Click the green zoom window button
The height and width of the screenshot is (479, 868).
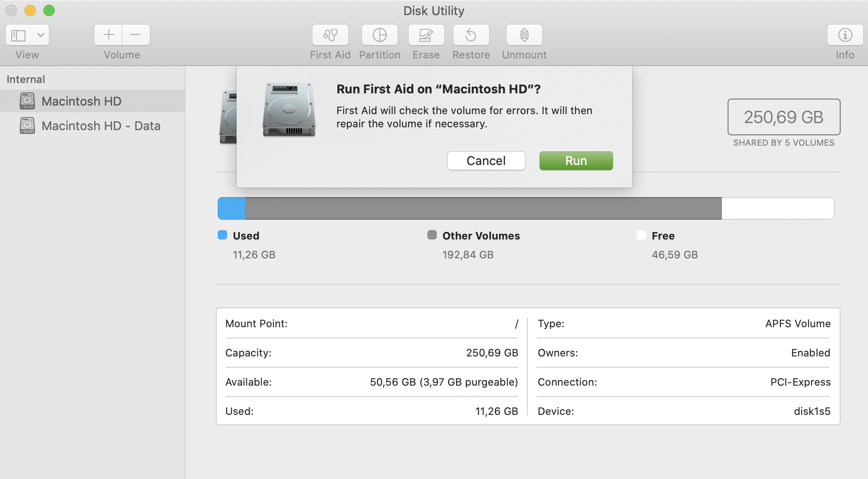coord(49,10)
